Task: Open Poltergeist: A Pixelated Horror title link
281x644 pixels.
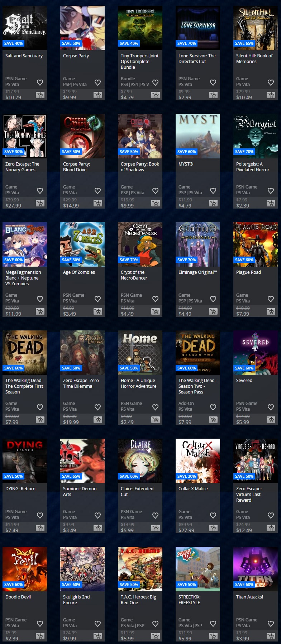Action: 252,167
